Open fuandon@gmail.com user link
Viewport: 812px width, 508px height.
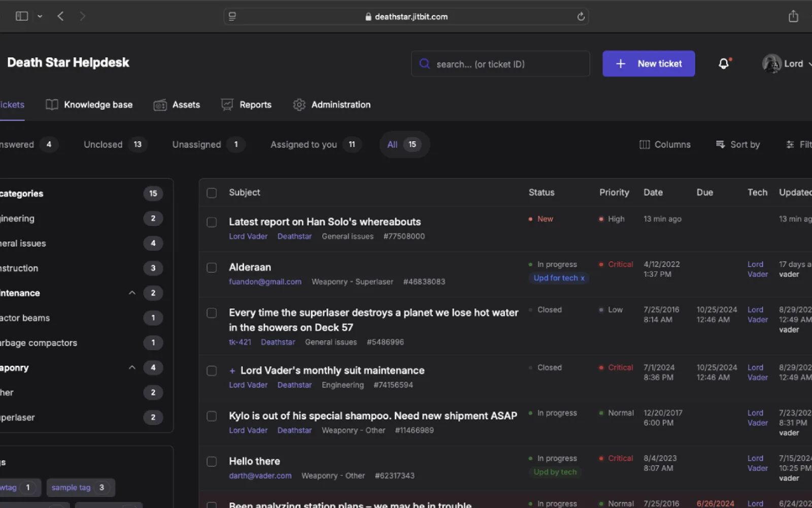coord(265,282)
